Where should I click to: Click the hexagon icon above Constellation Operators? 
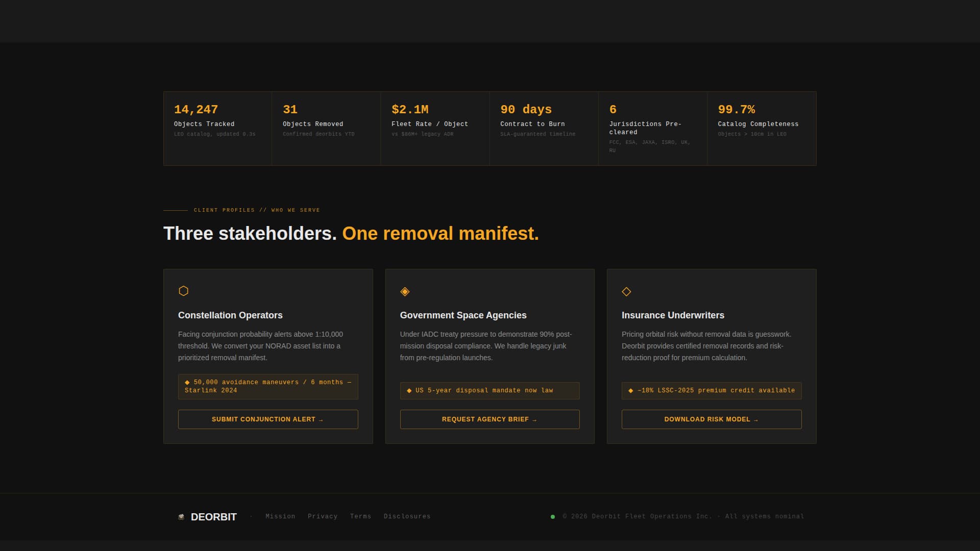[x=183, y=291]
